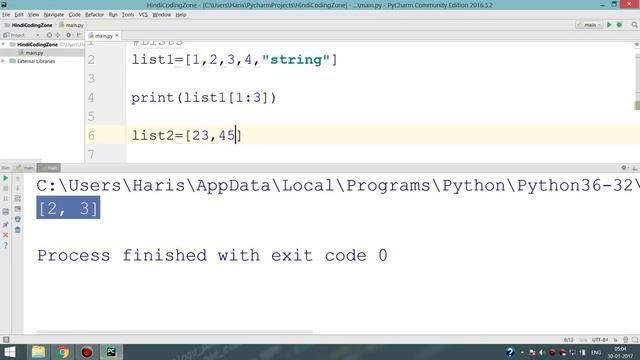
Task: Toggle scroll to end in Run console
Action: pyautogui.click(x=18, y=209)
